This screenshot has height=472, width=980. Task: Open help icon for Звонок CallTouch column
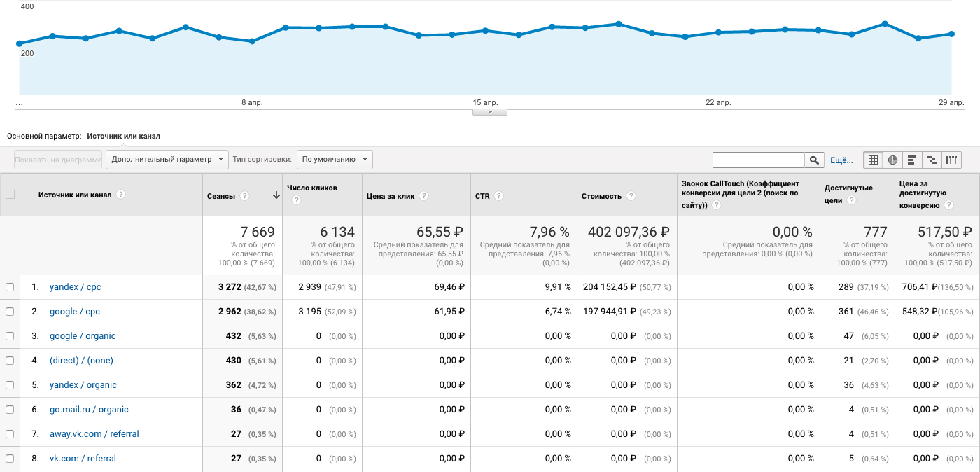point(717,205)
